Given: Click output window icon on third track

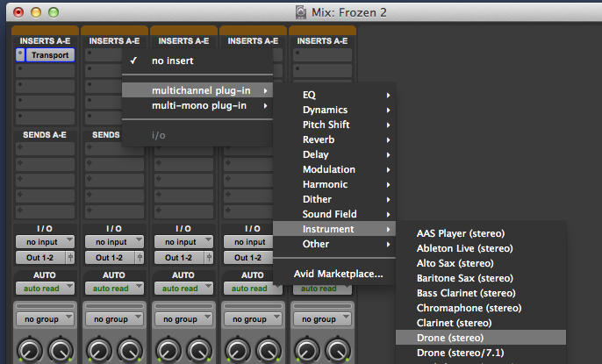Looking at the screenshot, I should [x=209, y=258].
